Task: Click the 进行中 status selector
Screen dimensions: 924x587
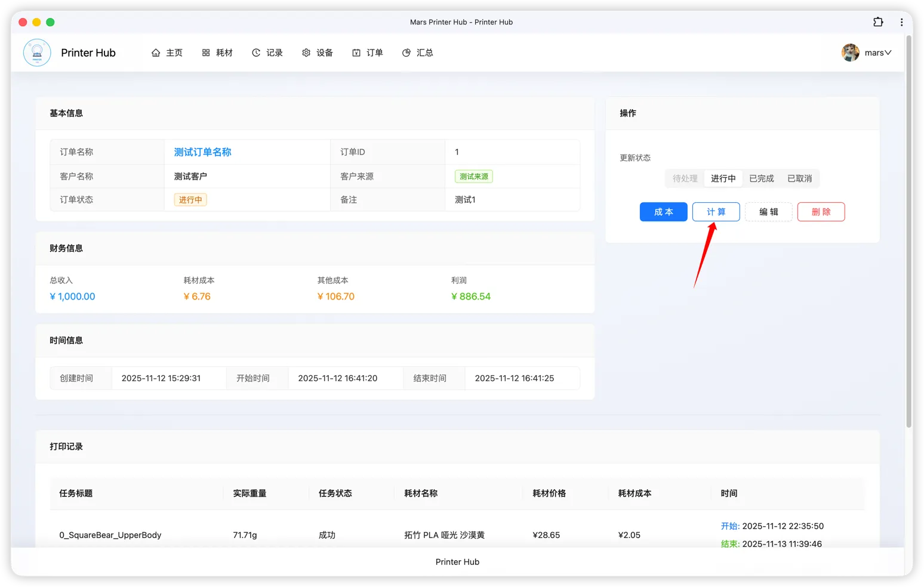Action: (723, 178)
